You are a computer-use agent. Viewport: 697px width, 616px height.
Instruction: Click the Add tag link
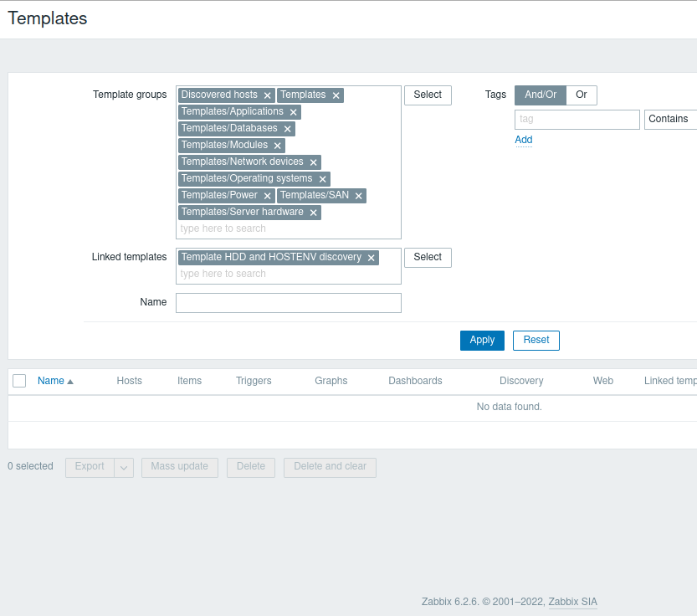pyautogui.click(x=524, y=140)
